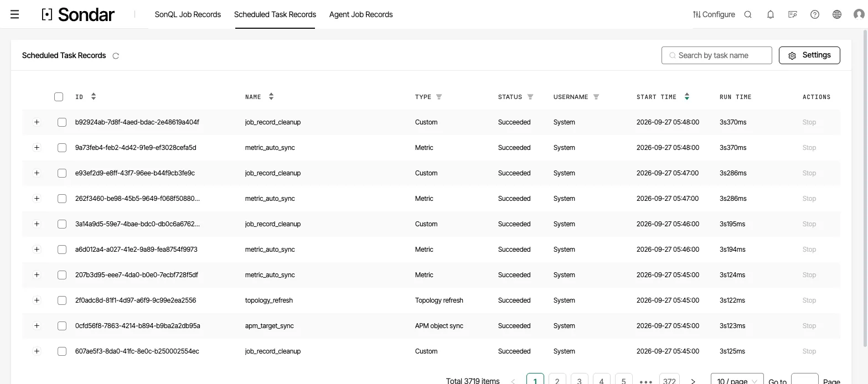Check the row with ID b92924ab-7d8f

click(x=62, y=122)
